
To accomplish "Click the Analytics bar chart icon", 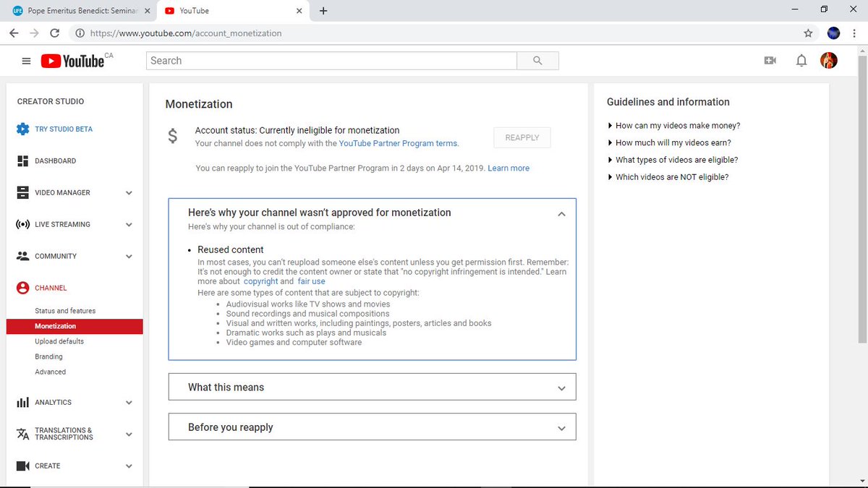I will [22, 402].
